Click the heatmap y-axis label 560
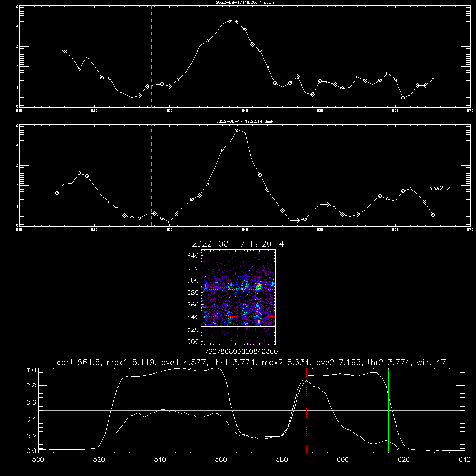Image resolution: width=476 pixels, height=476 pixels. tap(193, 305)
